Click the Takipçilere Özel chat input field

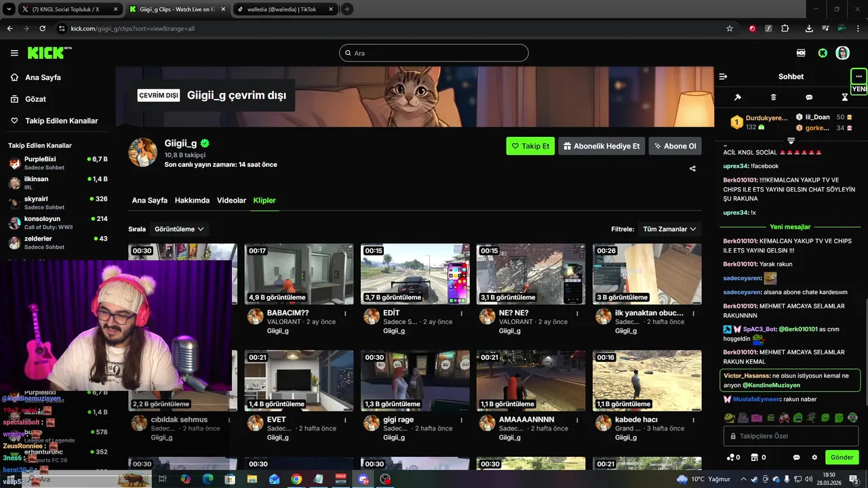click(791, 436)
